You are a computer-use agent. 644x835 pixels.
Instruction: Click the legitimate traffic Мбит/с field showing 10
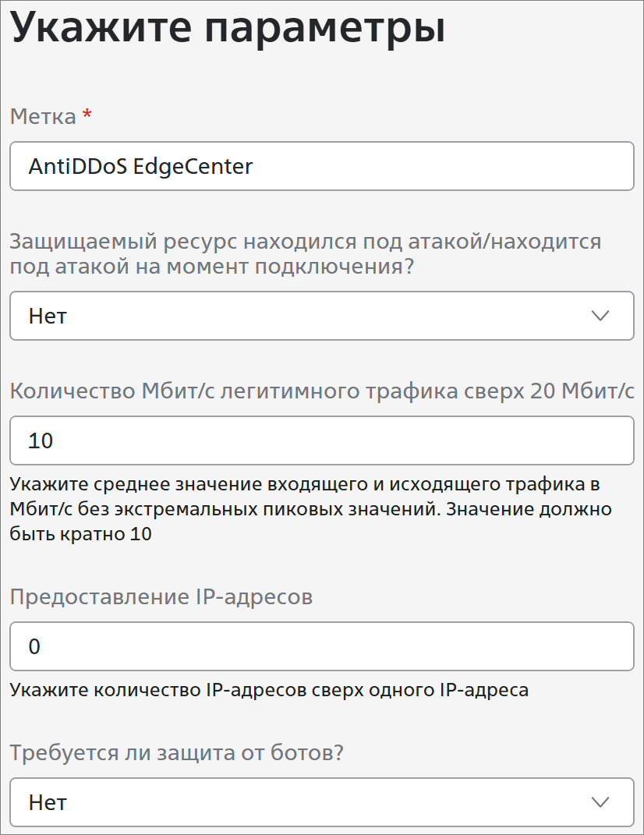coord(322,440)
